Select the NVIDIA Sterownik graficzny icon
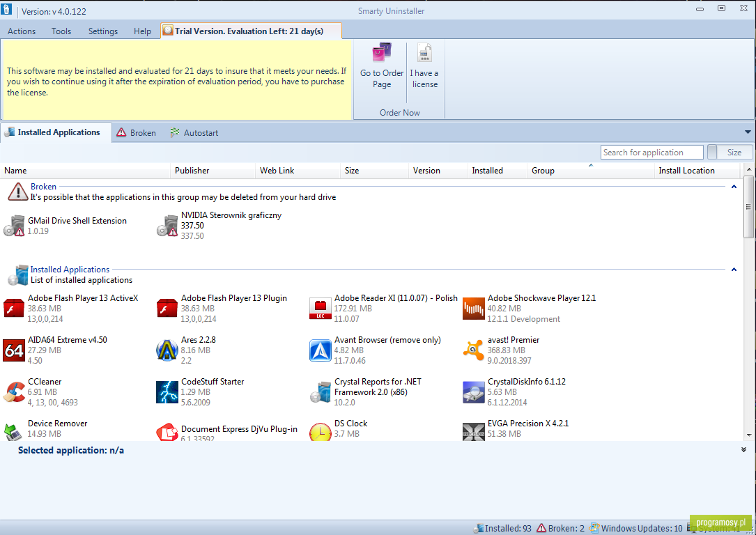 tap(167, 226)
